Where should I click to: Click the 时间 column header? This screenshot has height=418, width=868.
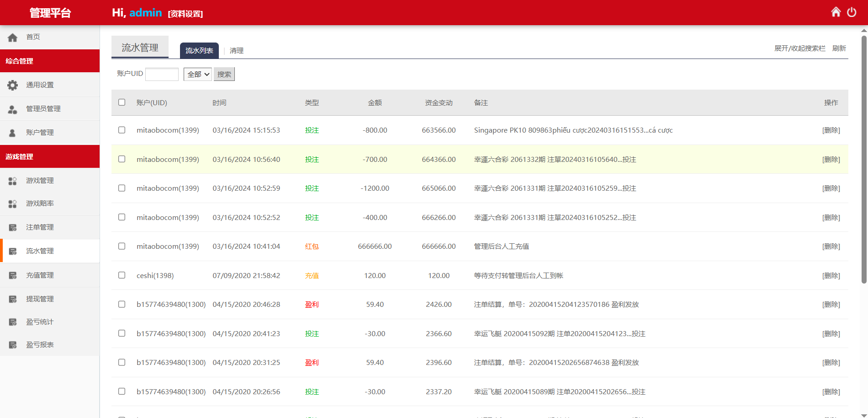click(x=219, y=103)
